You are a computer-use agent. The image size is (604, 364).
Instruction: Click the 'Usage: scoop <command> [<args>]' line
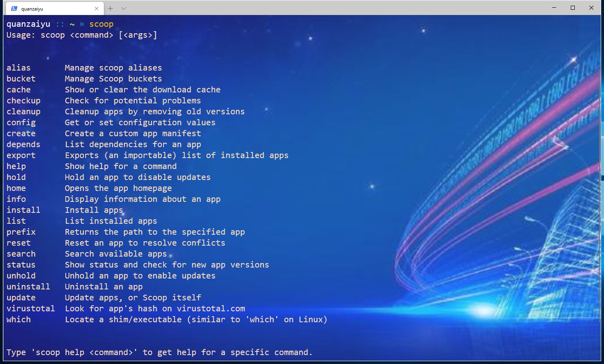(x=82, y=35)
